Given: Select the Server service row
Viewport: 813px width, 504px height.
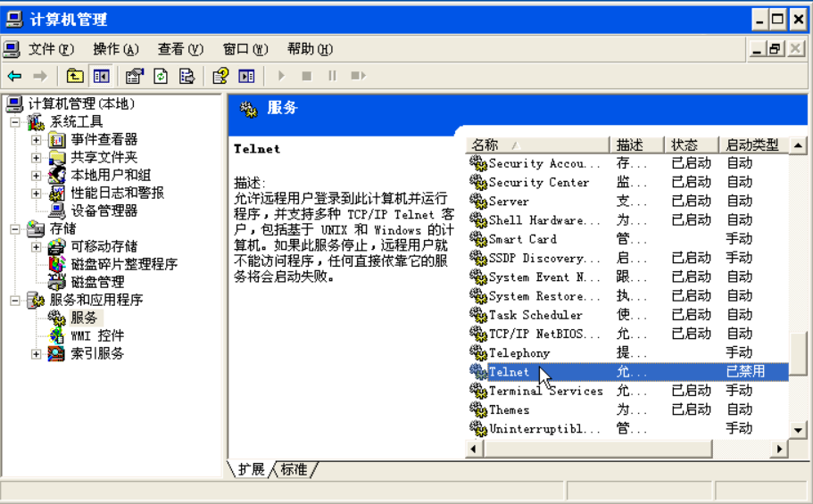Looking at the screenshot, I should tap(627, 202).
